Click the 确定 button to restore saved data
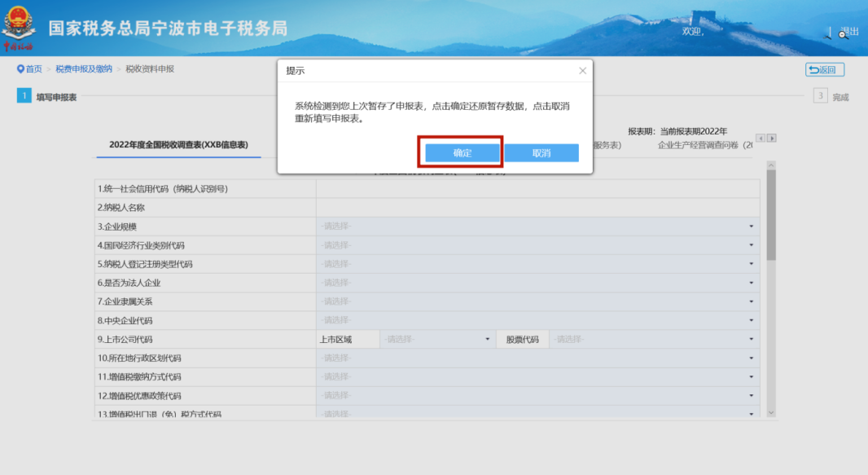This screenshot has width=868, height=475. [462, 153]
